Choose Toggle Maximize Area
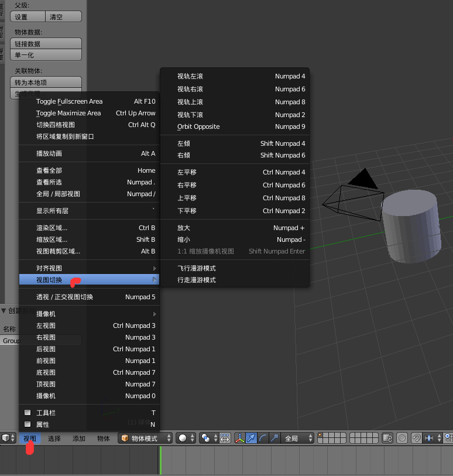Viewport: 453px width, 476px height. click(89, 113)
